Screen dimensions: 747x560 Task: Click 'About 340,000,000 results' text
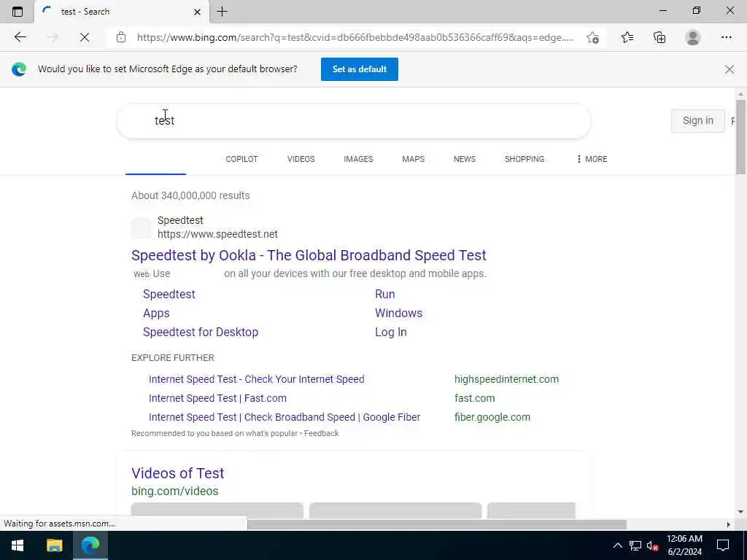point(190,195)
